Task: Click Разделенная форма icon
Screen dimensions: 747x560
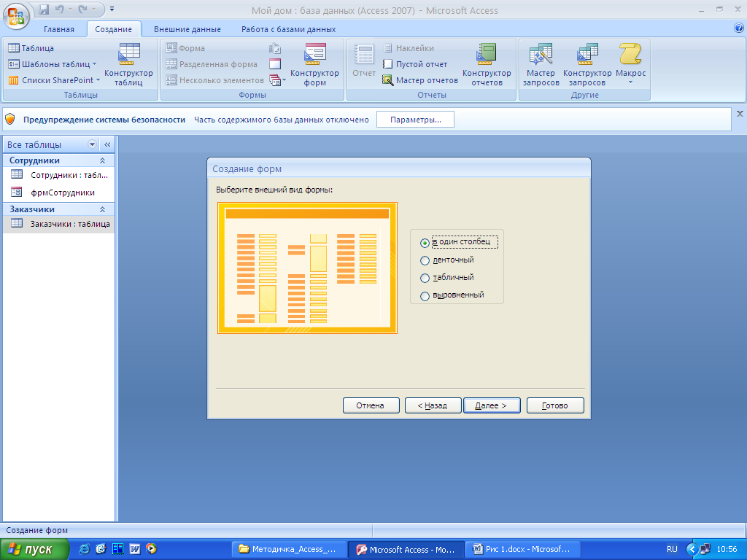Action: point(171,64)
